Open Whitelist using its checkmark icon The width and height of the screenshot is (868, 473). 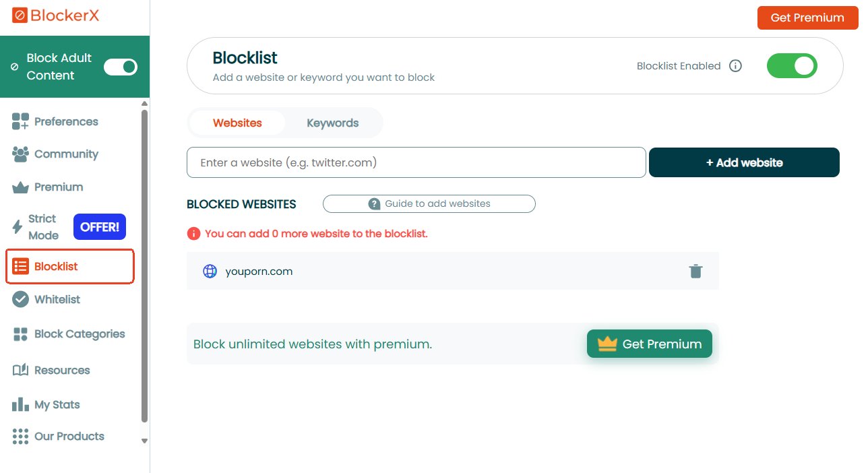(20, 299)
